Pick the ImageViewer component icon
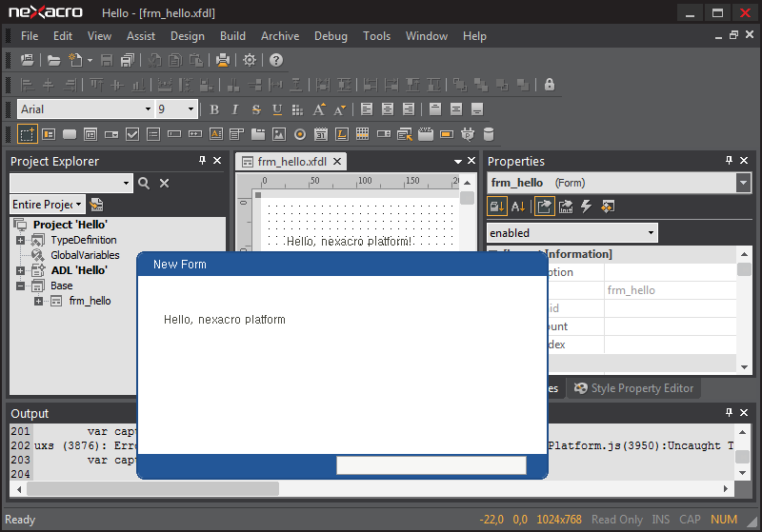 click(x=279, y=134)
